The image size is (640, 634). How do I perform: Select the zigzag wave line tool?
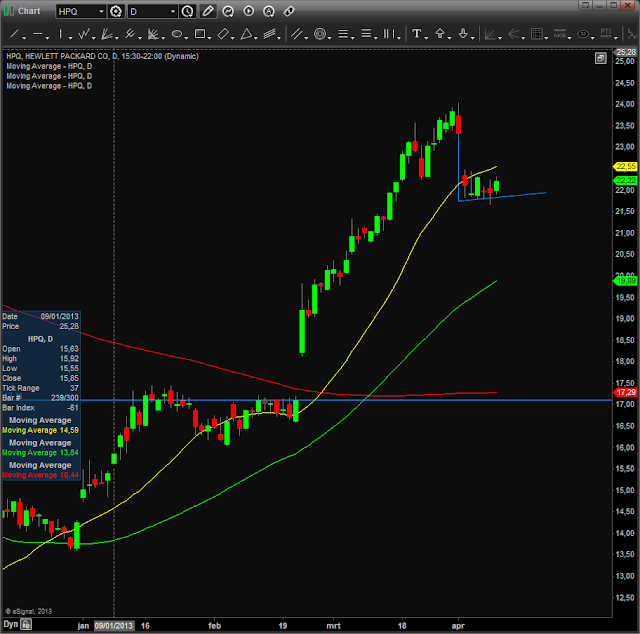(x=84, y=34)
